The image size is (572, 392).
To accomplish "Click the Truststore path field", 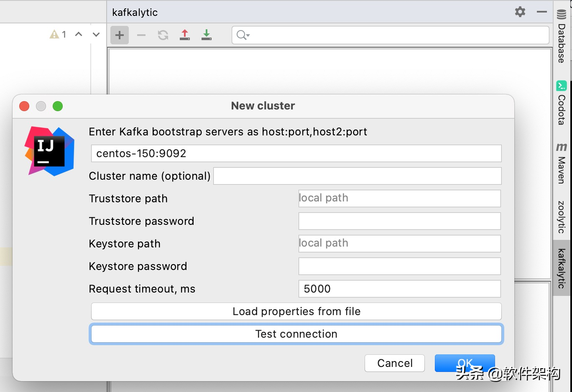I will (x=399, y=199).
